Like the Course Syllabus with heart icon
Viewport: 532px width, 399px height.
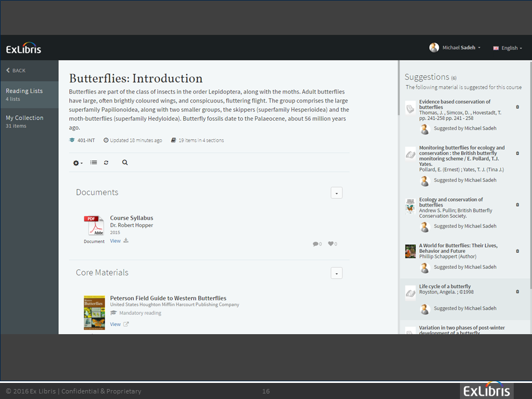coord(331,244)
